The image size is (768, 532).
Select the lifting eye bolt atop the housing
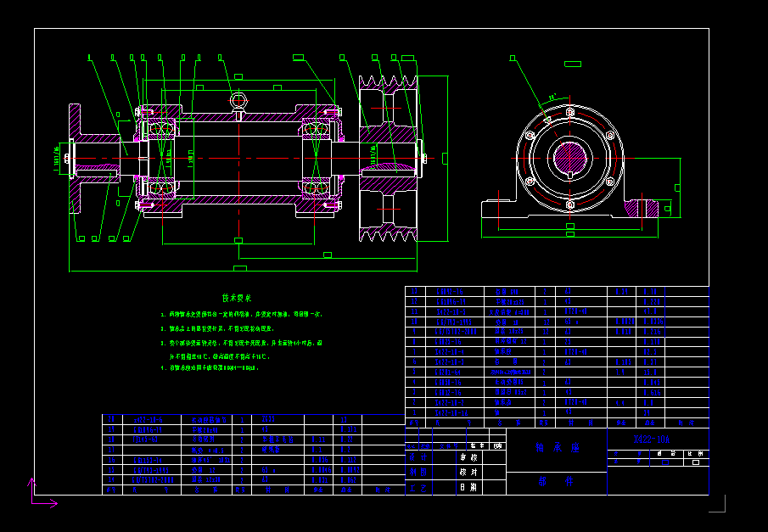tap(240, 101)
